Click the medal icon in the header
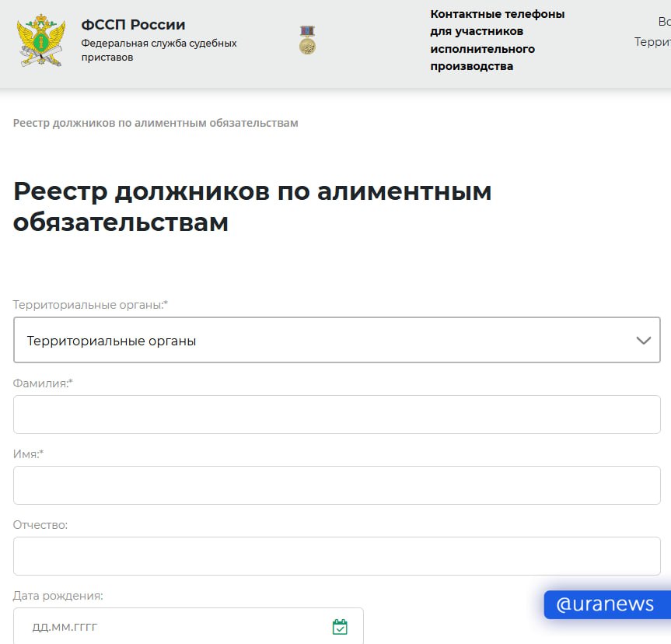 click(307, 40)
